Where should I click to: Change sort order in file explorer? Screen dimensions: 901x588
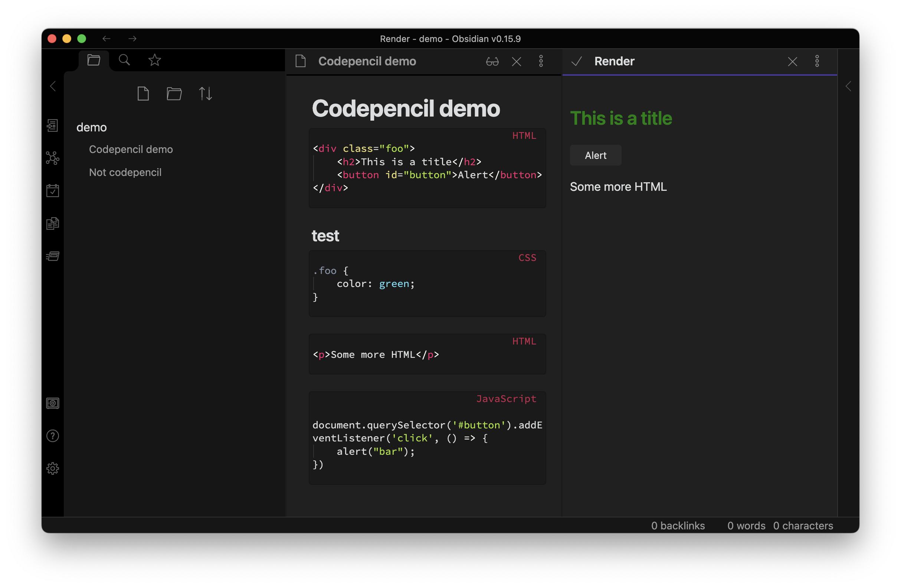[x=206, y=94]
